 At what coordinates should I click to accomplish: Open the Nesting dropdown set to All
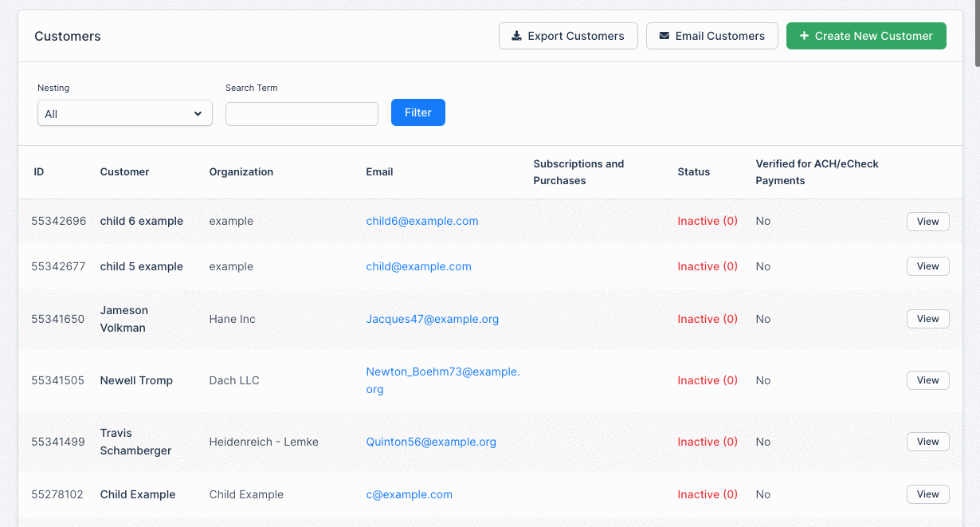pyautogui.click(x=125, y=113)
